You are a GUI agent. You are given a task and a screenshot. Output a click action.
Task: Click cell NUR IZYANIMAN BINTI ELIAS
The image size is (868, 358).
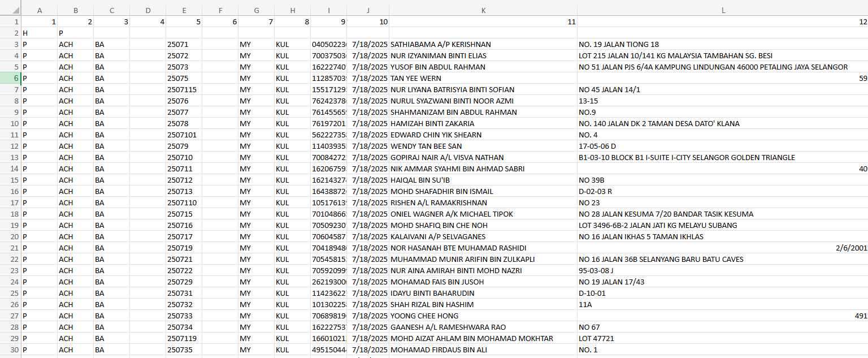483,55
